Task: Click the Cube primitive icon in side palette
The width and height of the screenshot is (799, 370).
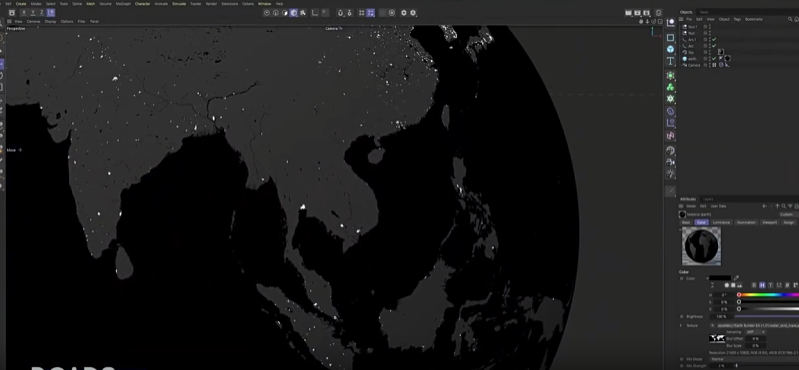Action: coord(671,49)
